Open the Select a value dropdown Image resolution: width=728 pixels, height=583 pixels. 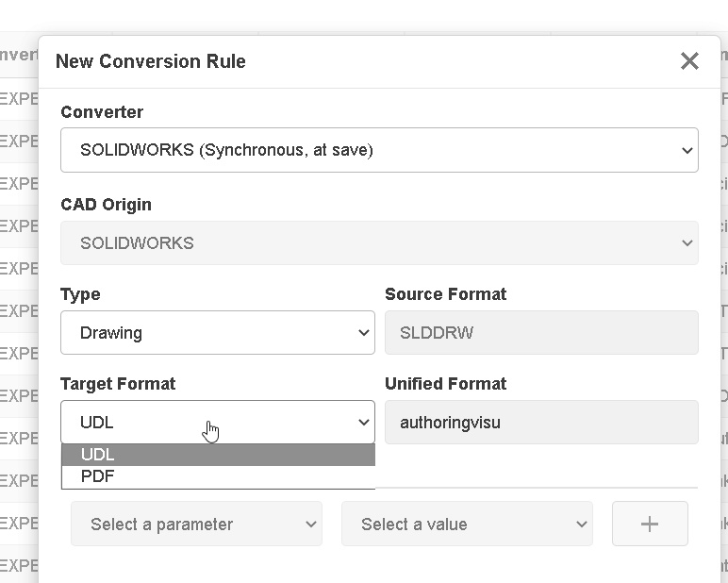(467, 525)
